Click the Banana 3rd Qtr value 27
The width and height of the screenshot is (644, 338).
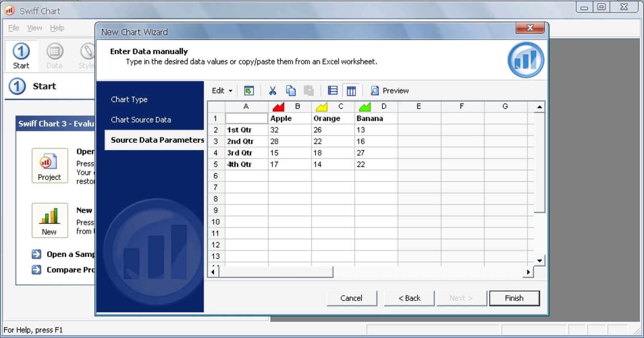[376, 153]
